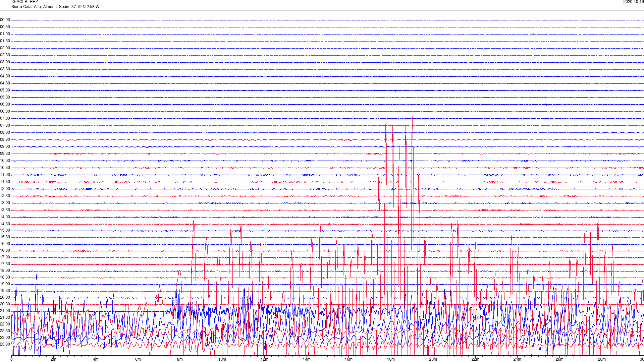Select the 22:30 time row label
This screenshot has width=644, height=362.
[x=5, y=331]
